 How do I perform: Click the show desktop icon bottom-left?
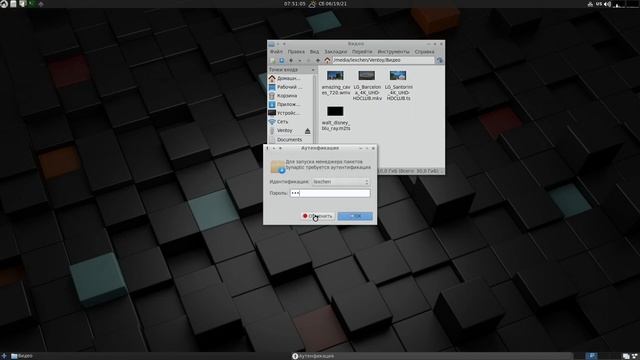(4, 356)
